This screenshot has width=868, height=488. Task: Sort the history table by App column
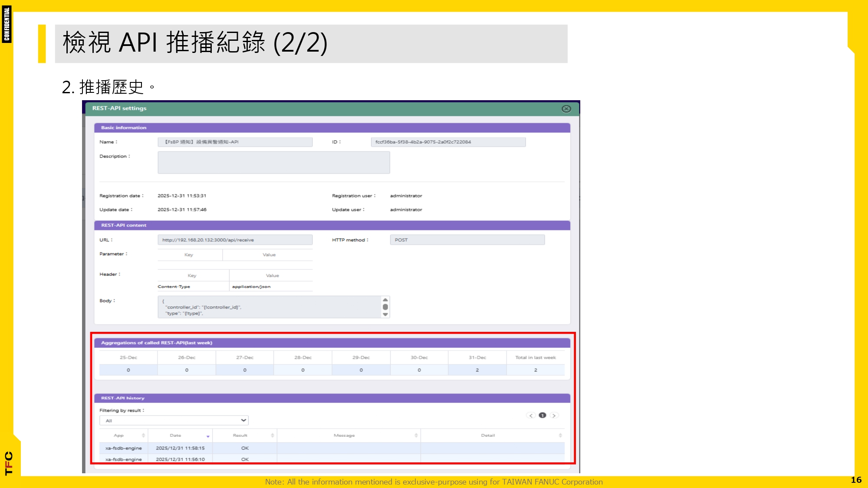click(142, 435)
